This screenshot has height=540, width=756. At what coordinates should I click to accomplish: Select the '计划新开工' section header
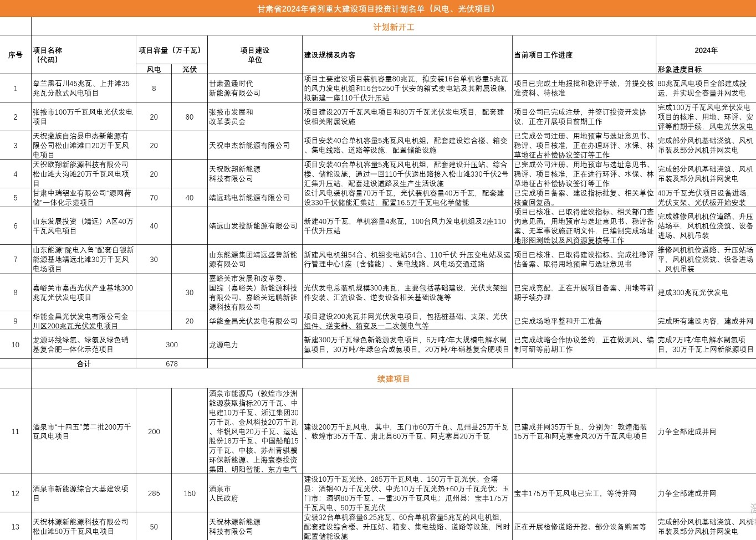point(393,27)
